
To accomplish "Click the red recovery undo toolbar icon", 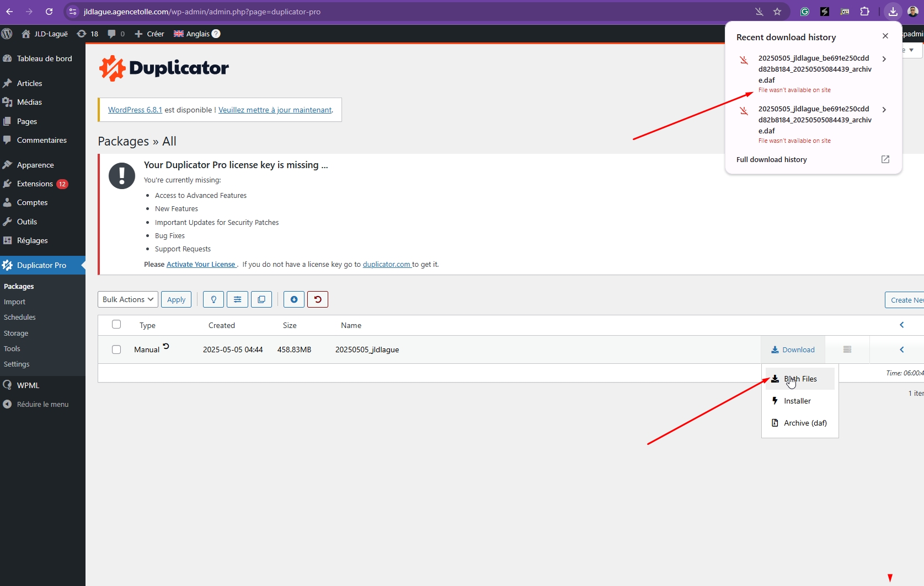I will pos(318,299).
